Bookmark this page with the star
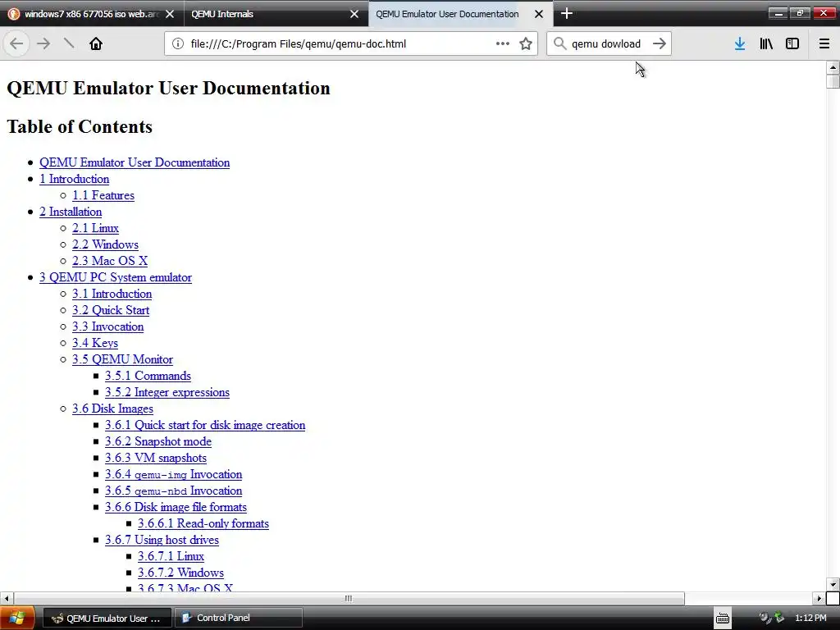The height and width of the screenshot is (630, 840). point(526,43)
